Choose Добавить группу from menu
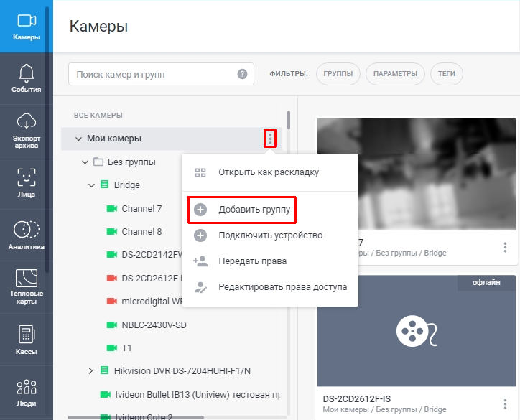 coord(270,210)
